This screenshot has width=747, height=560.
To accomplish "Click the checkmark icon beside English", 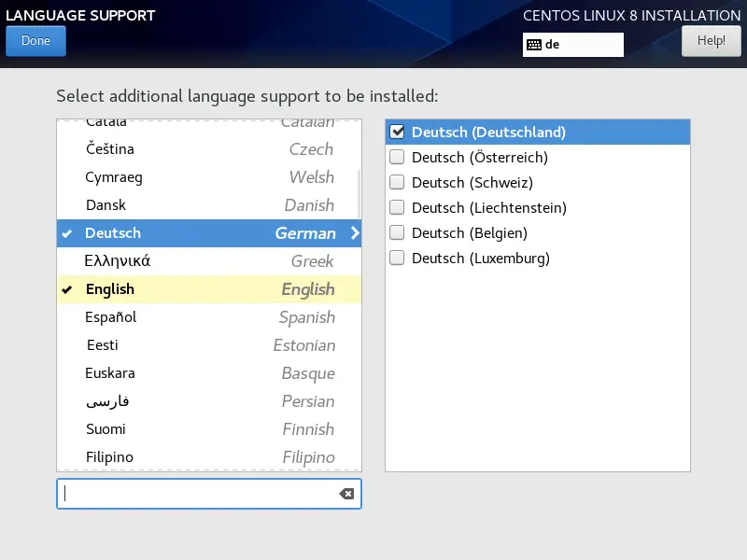I will click(67, 289).
